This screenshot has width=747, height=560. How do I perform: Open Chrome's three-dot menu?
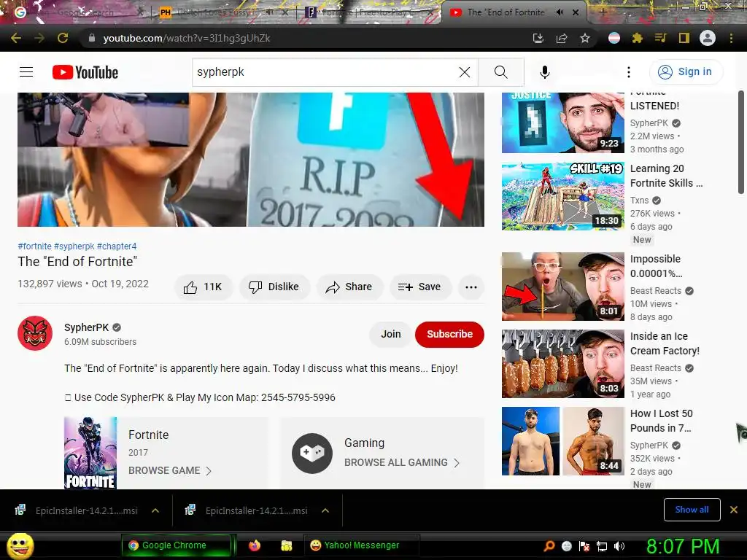click(731, 38)
